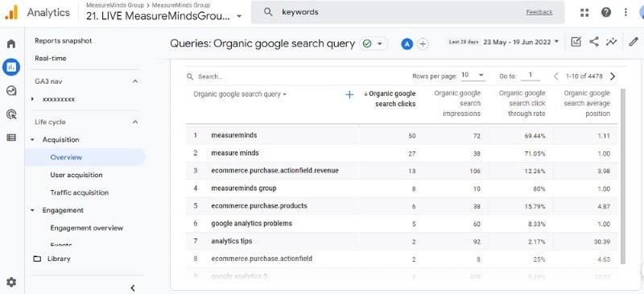Open the three-dot more options menu
The image size is (644, 294).
click(x=625, y=12)
